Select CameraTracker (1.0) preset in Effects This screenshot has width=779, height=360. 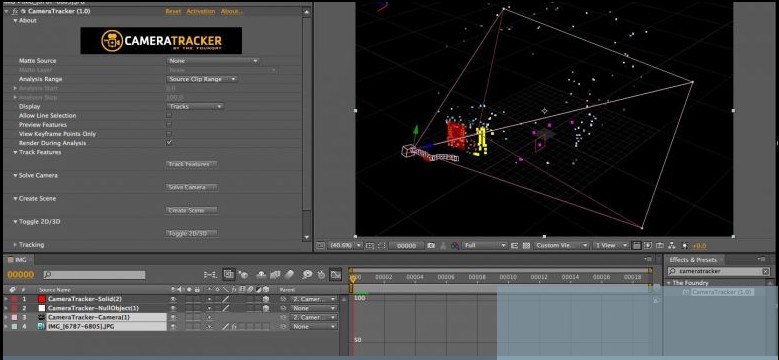click(x=722, y=292)
